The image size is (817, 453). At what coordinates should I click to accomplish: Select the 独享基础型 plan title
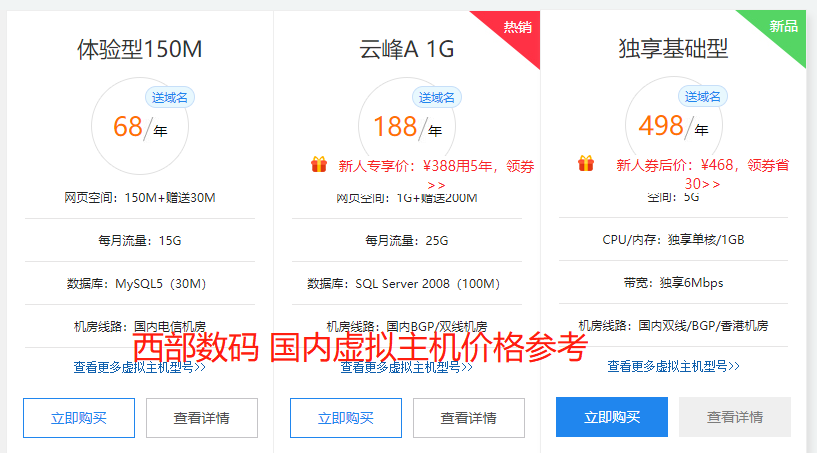click(x=673, y=48)
